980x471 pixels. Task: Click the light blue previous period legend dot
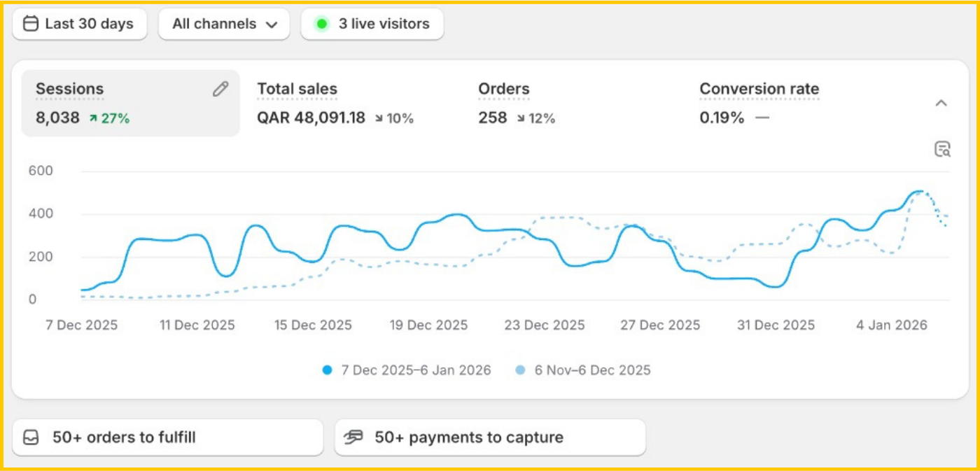(520, 370)
